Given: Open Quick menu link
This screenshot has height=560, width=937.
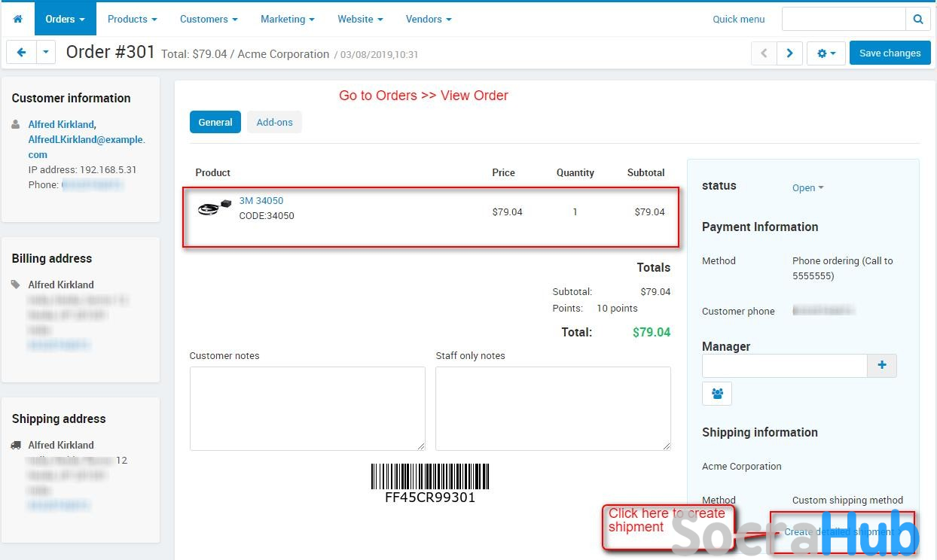Looking at the screenshot, I should (739, 20).
